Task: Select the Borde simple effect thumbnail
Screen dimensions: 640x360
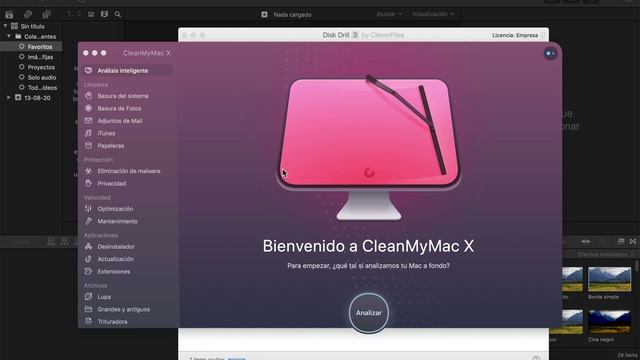Action: pyautogui.click(x=609, y=279)
